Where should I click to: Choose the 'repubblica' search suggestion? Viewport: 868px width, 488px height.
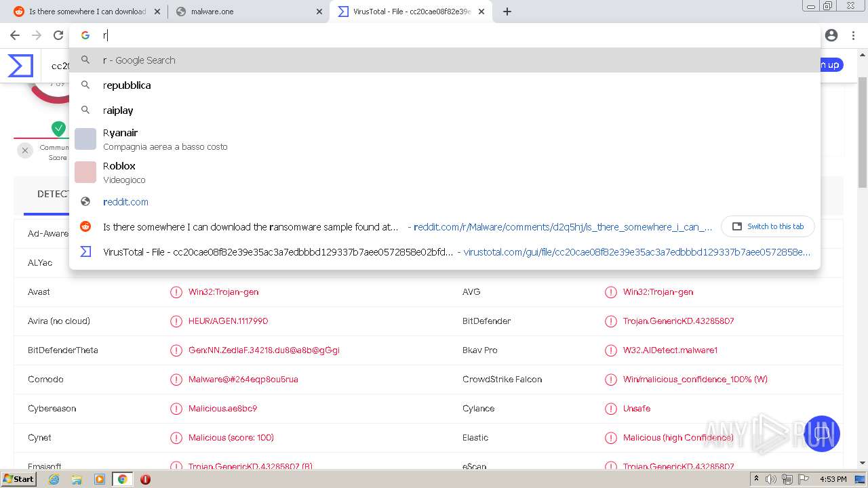click(444, 85)
